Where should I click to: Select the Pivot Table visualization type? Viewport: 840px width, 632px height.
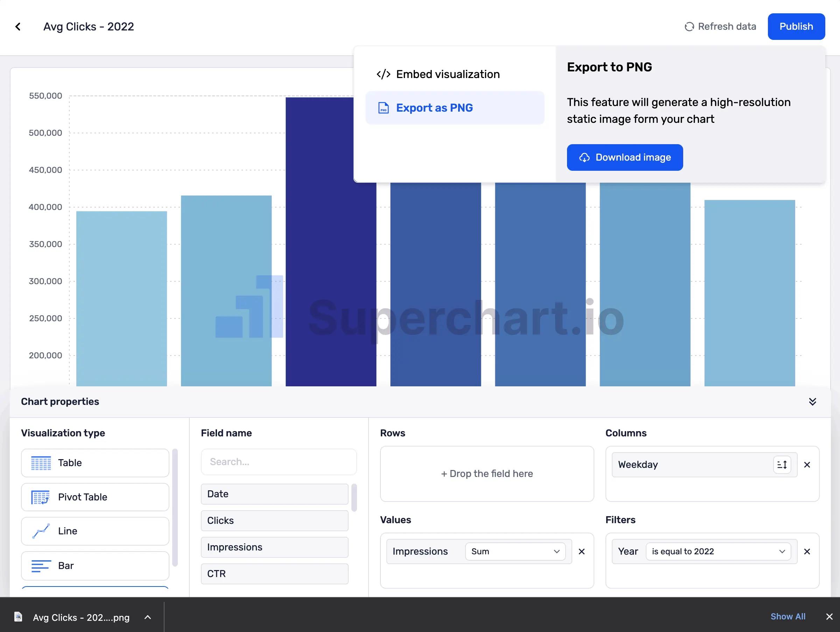(95, 497)
